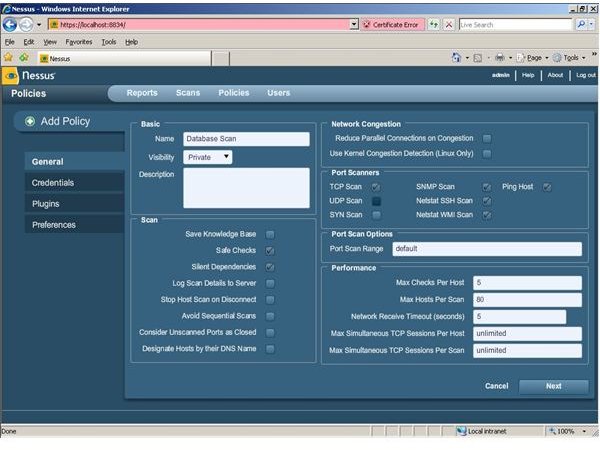
Task: Click the Home page icon
Action: click(x=456, y=58)
